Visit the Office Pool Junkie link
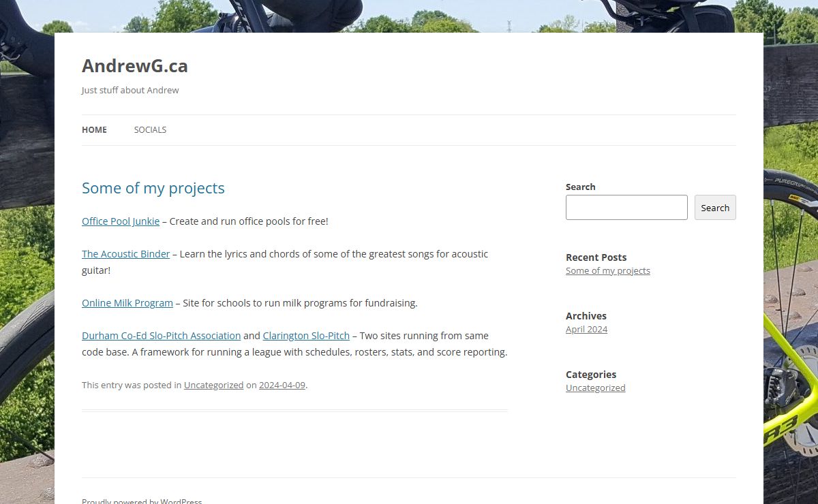 pyautogui.click(x=121, y=221)
